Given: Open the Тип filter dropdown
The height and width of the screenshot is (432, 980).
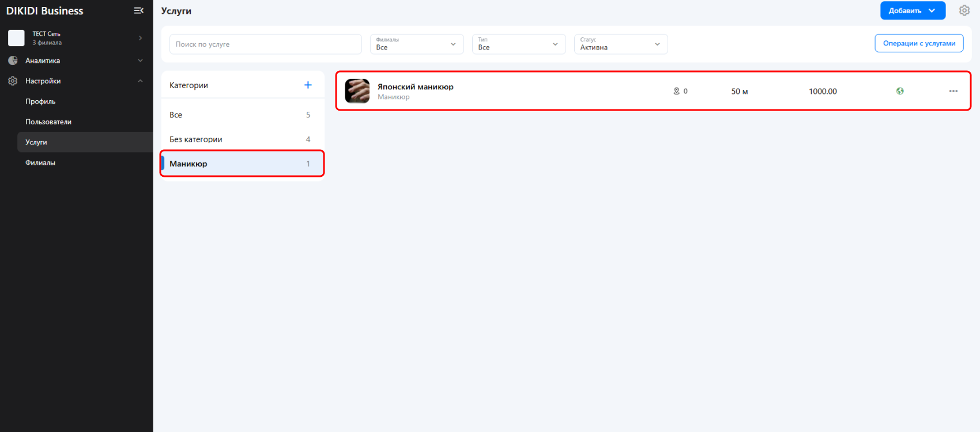Looking at the screenshot, I should click(x=518, y=44).
